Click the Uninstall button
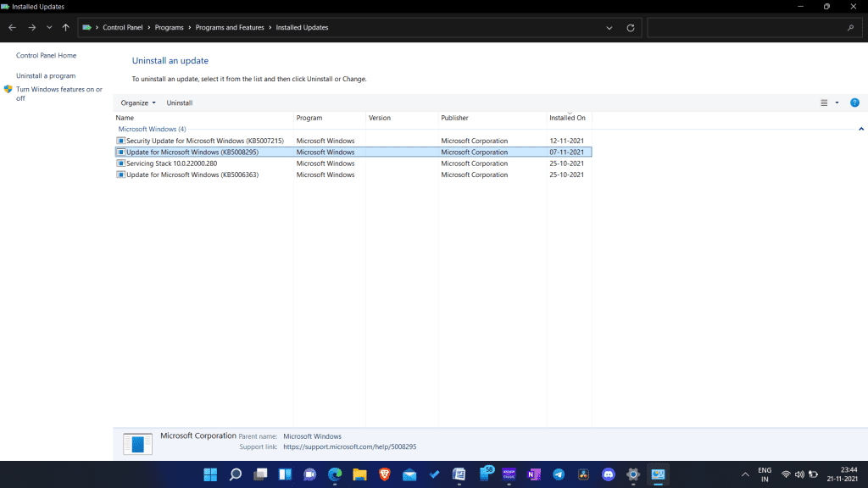868x488 pixels. pyautogui.click(x=179, y=103)
